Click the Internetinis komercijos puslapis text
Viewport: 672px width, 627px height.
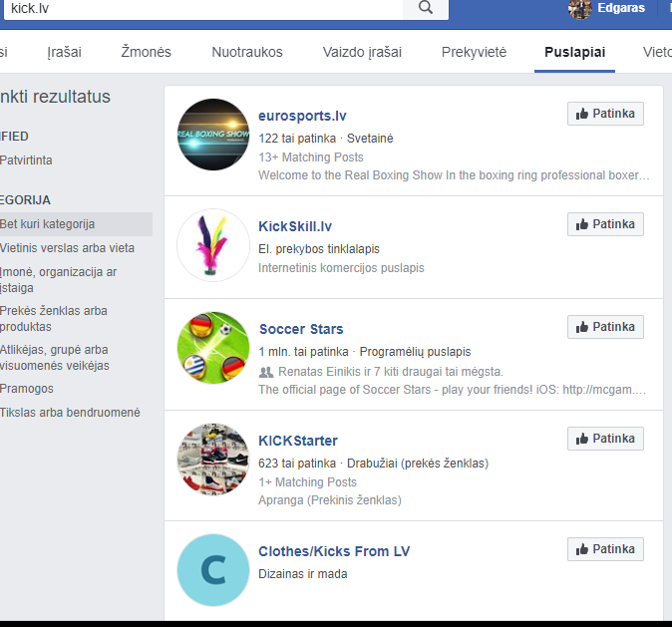341,268
